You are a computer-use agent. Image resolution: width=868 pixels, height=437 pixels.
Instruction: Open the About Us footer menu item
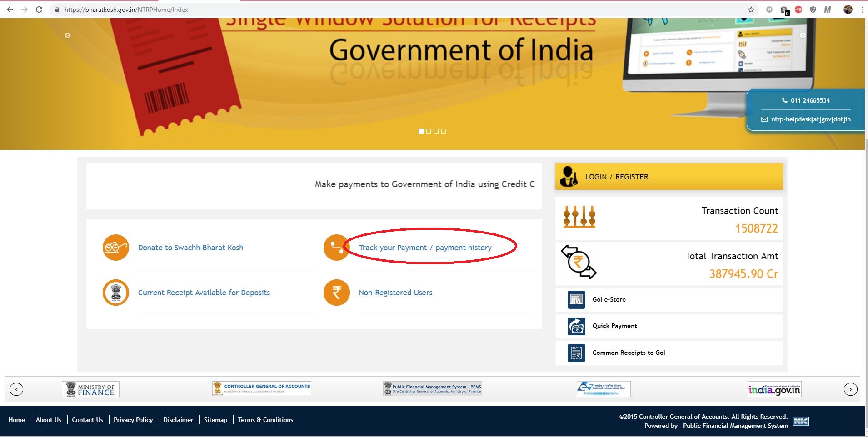49,420
